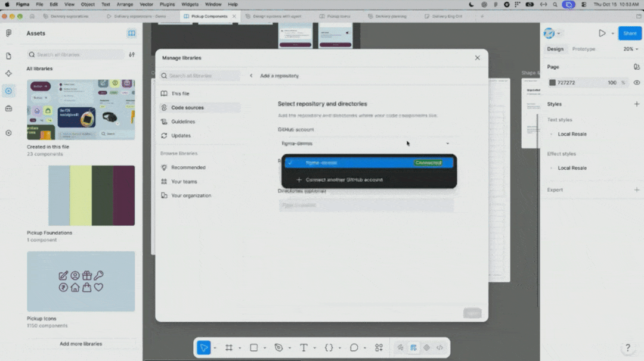Expand the Present play options arrow
644x361 pixels.
(x=613, y=33)
